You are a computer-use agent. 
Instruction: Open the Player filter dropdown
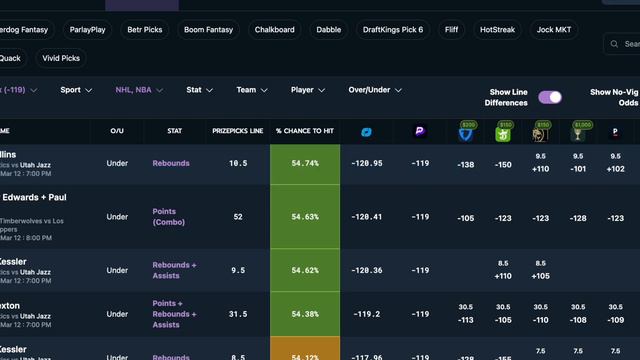point(308,90)
